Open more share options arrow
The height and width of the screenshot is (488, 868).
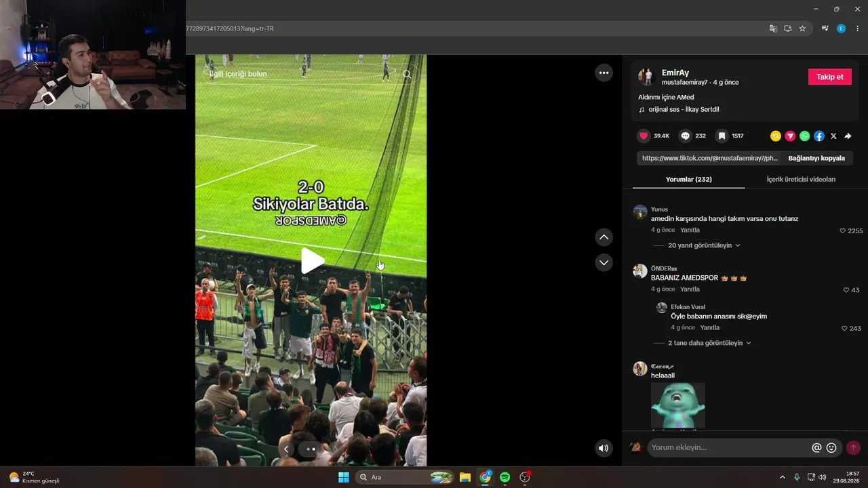tap(848, 136)
